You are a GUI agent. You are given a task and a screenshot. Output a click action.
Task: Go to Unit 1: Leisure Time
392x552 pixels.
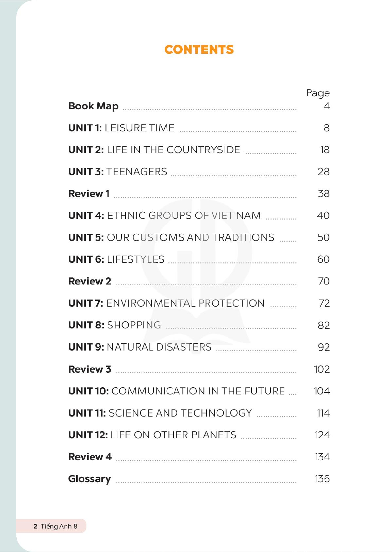121,128
